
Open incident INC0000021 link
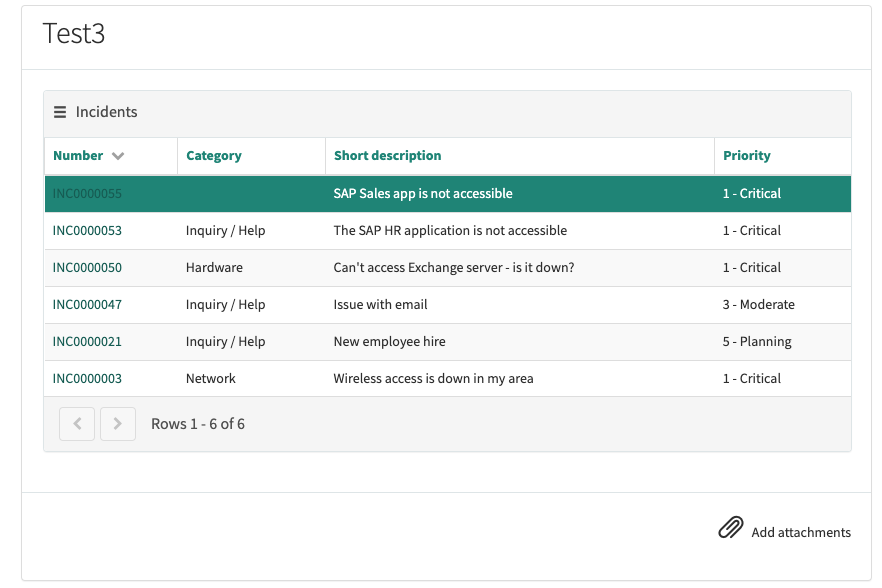coord(87,342)
